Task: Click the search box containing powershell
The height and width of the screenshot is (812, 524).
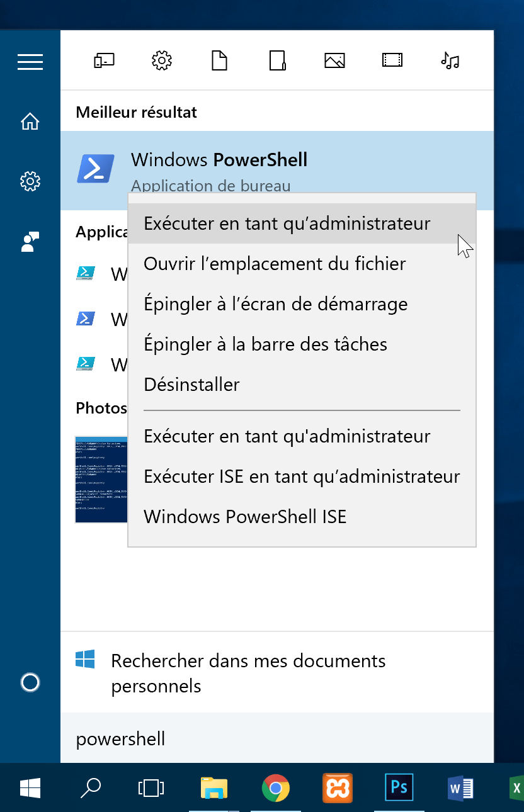Action: tap(277, 738)
